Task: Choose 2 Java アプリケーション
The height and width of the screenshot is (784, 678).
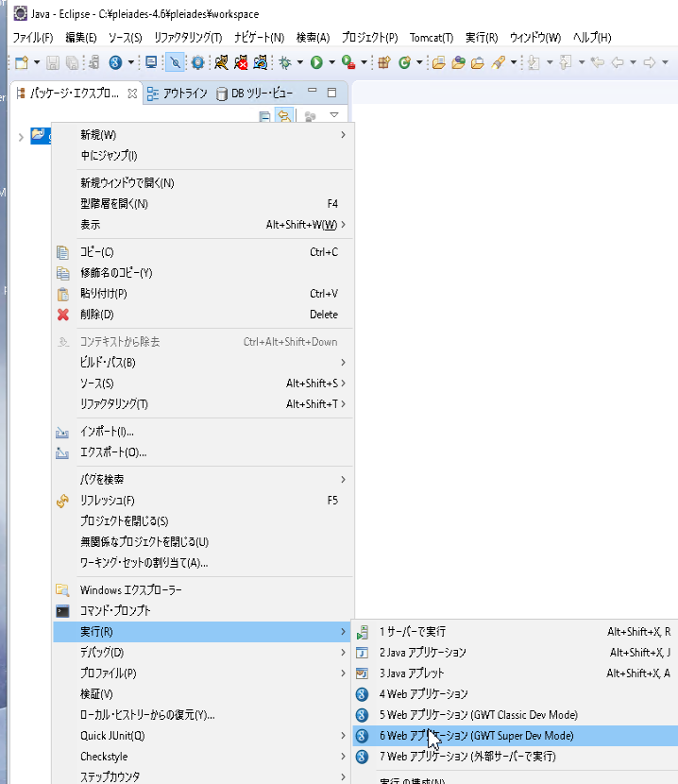Action: (515, 653)
